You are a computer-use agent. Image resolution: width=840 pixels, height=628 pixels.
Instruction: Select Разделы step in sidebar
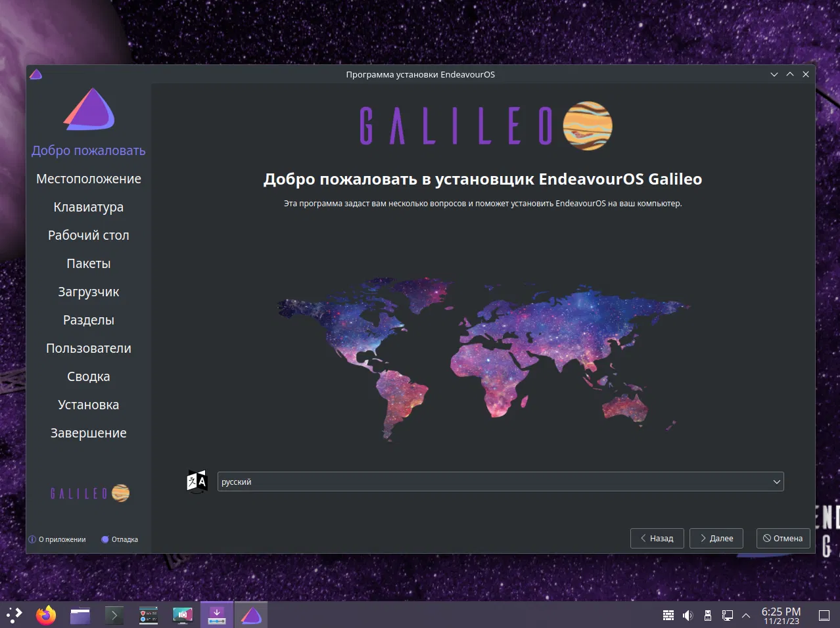89,320
